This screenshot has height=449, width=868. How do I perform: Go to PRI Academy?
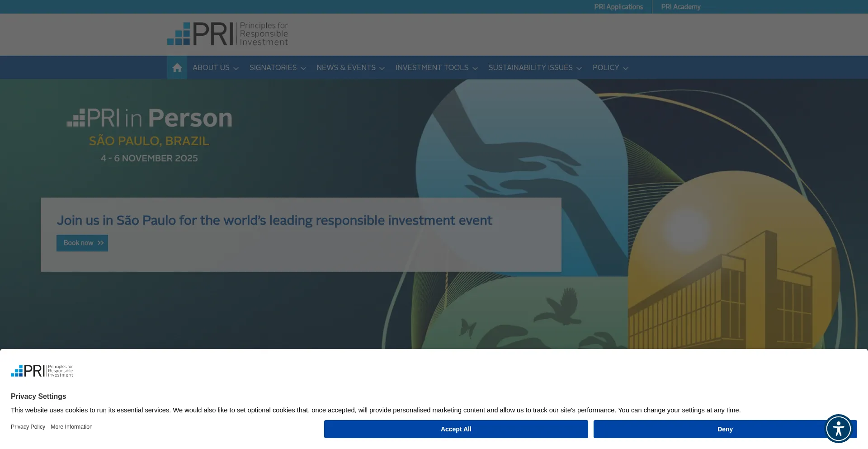681,7
